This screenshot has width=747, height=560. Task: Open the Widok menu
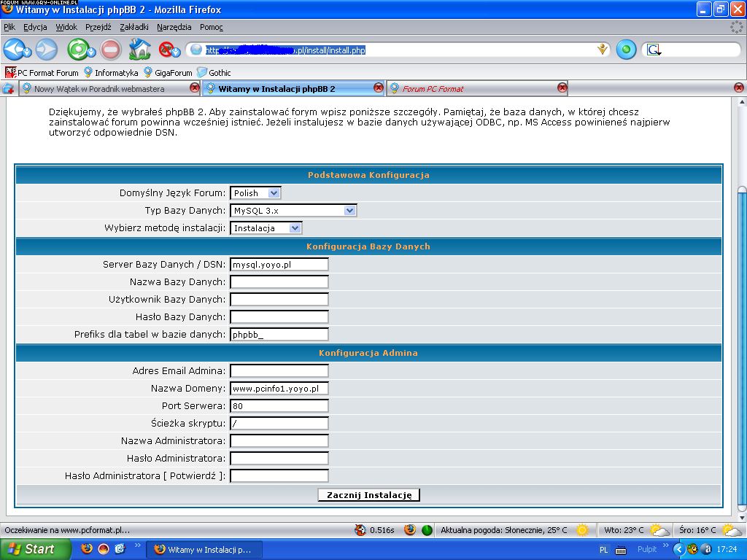[66, 27]
